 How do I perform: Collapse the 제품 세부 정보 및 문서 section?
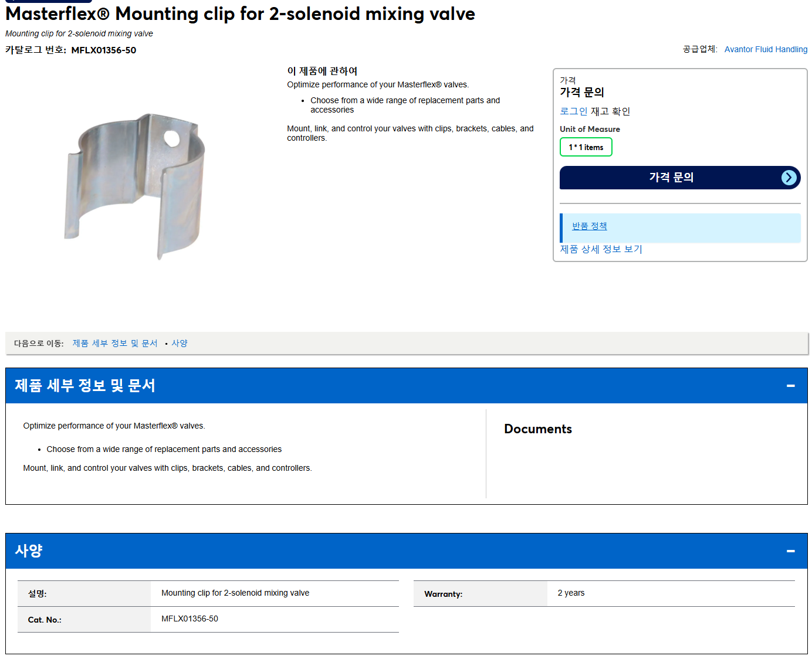(x=790, y=386)
